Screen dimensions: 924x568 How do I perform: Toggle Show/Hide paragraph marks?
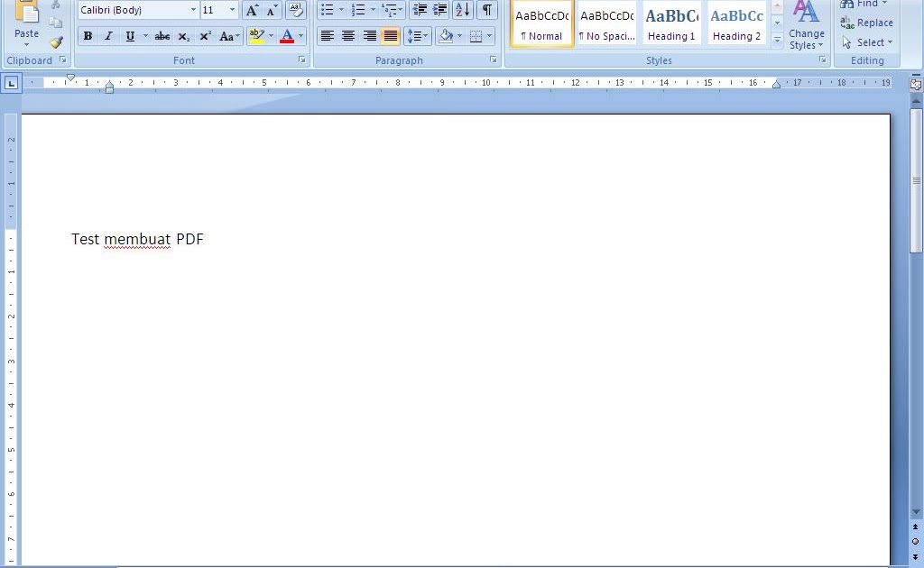tap(486, 10)
